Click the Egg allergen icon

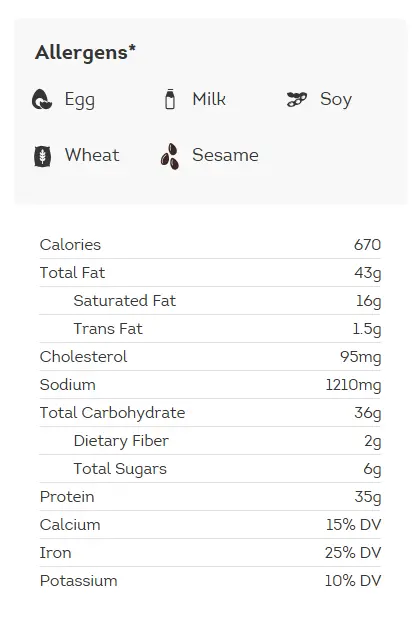click(x=42, y=99)
